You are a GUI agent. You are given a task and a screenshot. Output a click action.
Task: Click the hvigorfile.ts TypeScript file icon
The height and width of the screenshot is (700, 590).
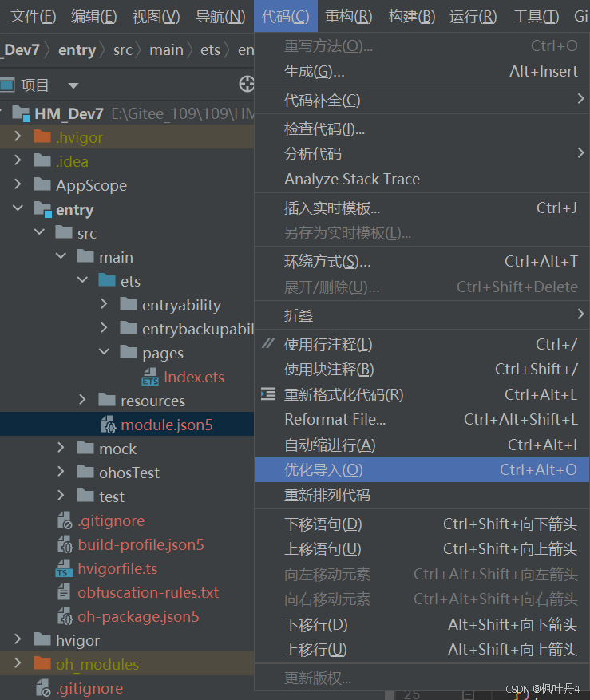[65, 568]
